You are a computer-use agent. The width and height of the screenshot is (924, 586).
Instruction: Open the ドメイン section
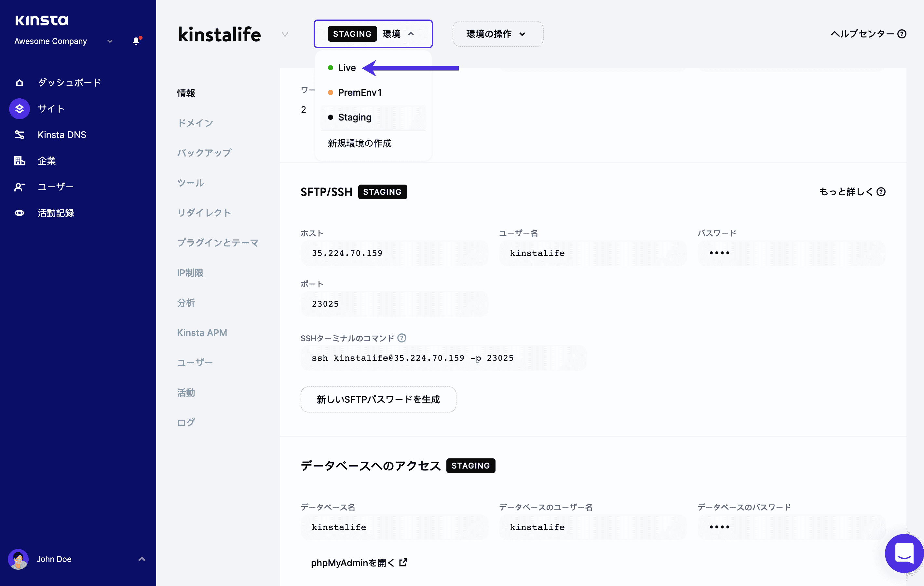click(195, 123)
